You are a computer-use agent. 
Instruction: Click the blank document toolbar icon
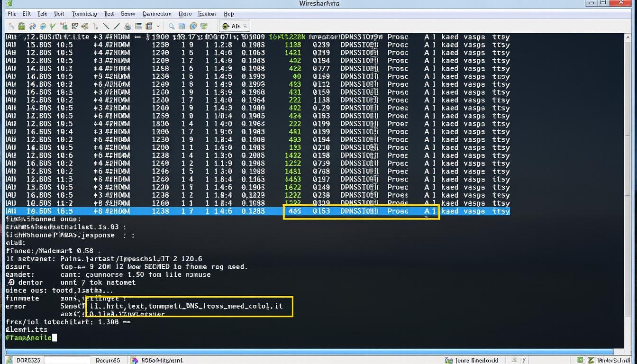11,26
